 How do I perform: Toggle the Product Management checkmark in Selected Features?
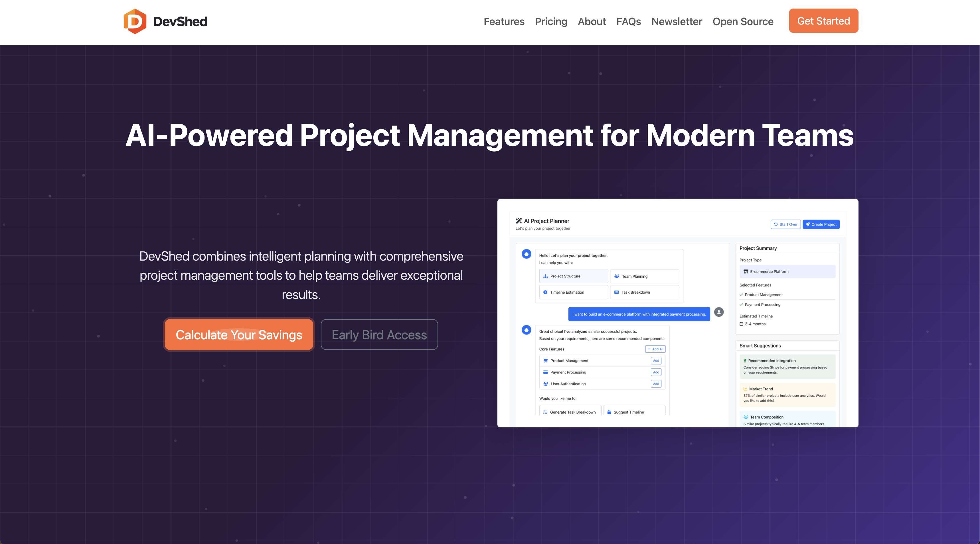[x=742, y=295]
